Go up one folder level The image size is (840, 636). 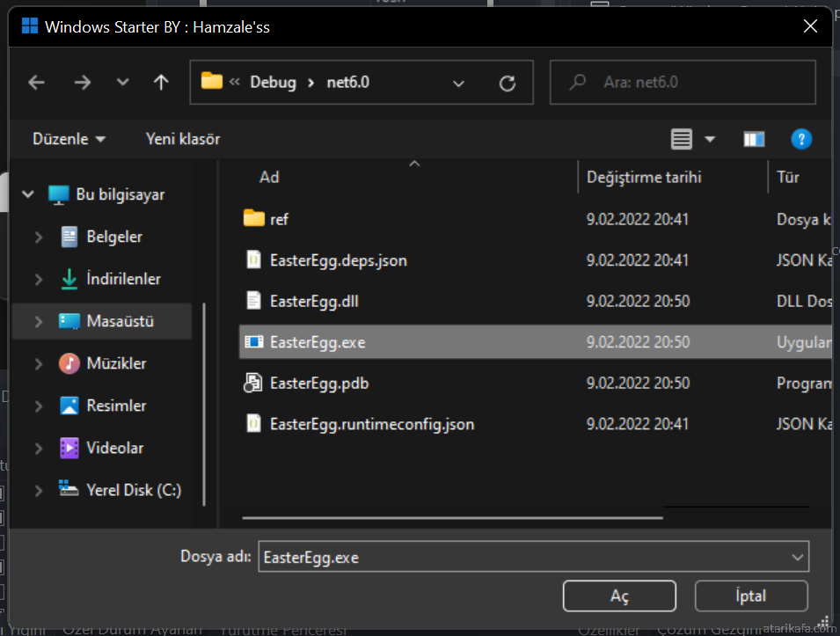tap(161, 83)
